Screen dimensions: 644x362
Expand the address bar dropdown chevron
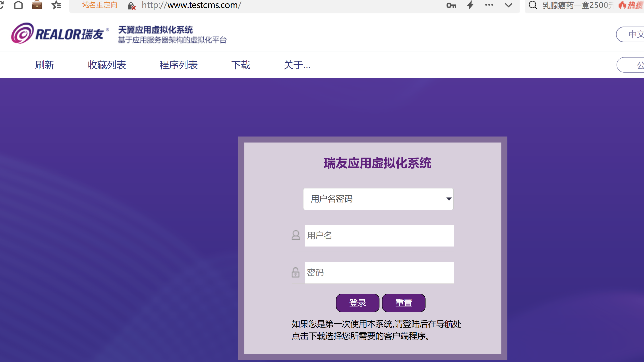click(509, 5)
